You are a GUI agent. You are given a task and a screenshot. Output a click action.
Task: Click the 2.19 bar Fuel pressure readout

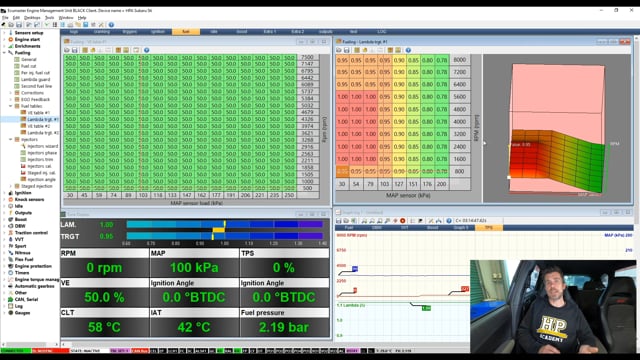284,327
